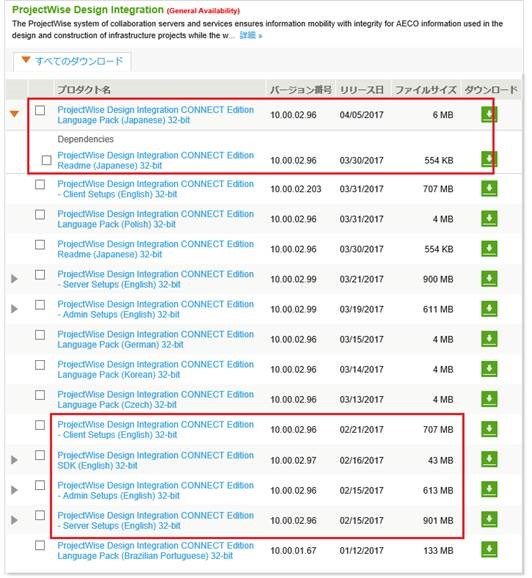Image resolution: width=532 pixels, height=578 pixels.
Task: Tick checkbox for Language Pack (Korean)
Action: [40, 365]
